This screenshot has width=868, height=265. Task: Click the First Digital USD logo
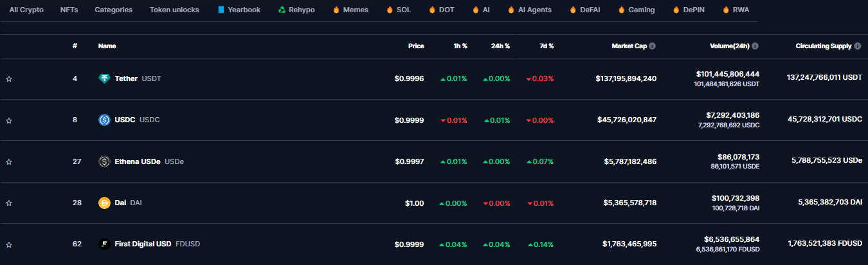104,244
